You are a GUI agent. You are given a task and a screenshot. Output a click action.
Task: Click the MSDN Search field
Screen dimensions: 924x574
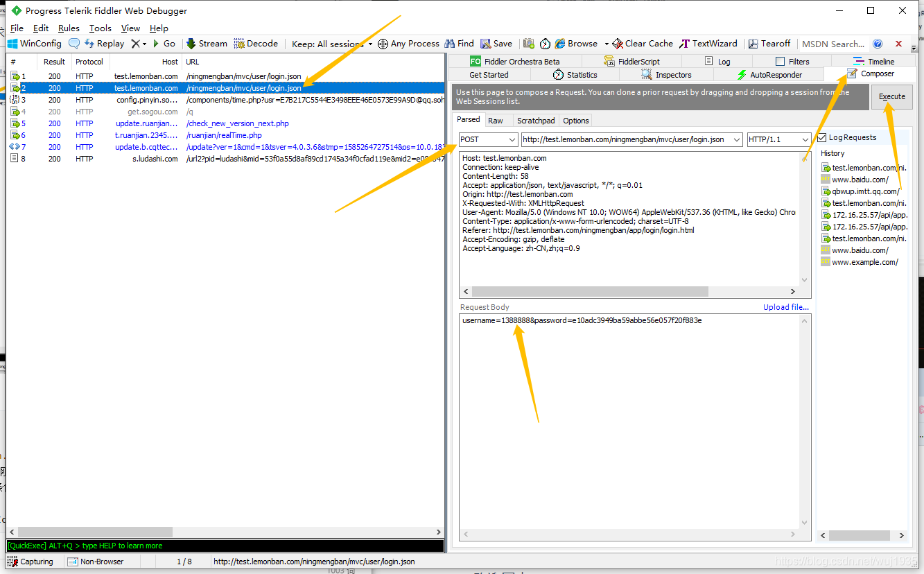point(833,44)
